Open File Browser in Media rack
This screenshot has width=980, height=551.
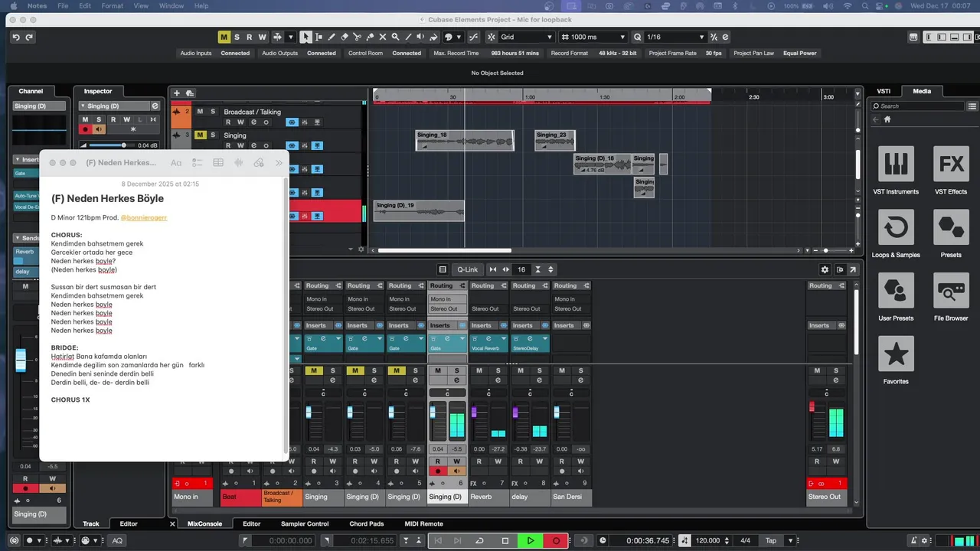[951, 298]
